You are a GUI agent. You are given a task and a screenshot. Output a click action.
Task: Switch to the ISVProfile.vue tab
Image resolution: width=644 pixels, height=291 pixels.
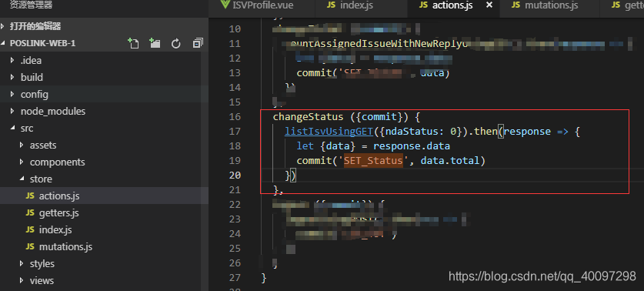click(x=258, y=5)
